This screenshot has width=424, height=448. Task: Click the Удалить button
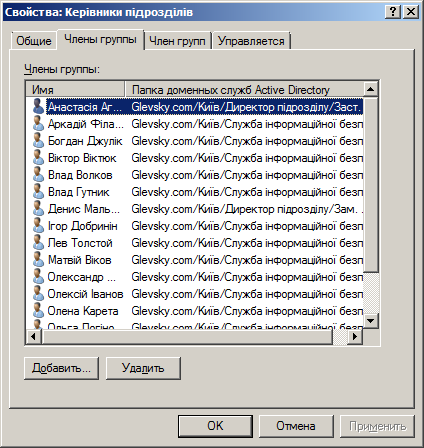point(143,368)
